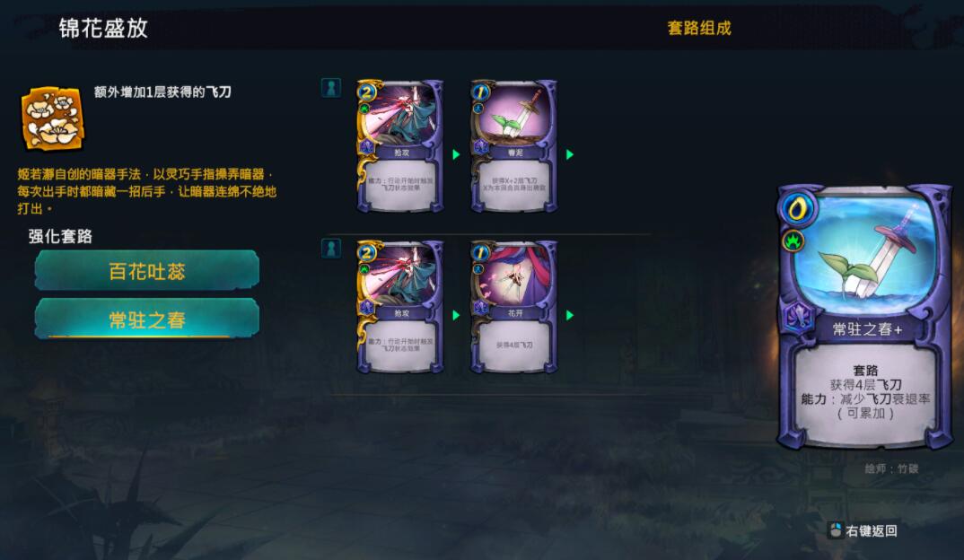Open the 套路组成 header label

(699, 29)
